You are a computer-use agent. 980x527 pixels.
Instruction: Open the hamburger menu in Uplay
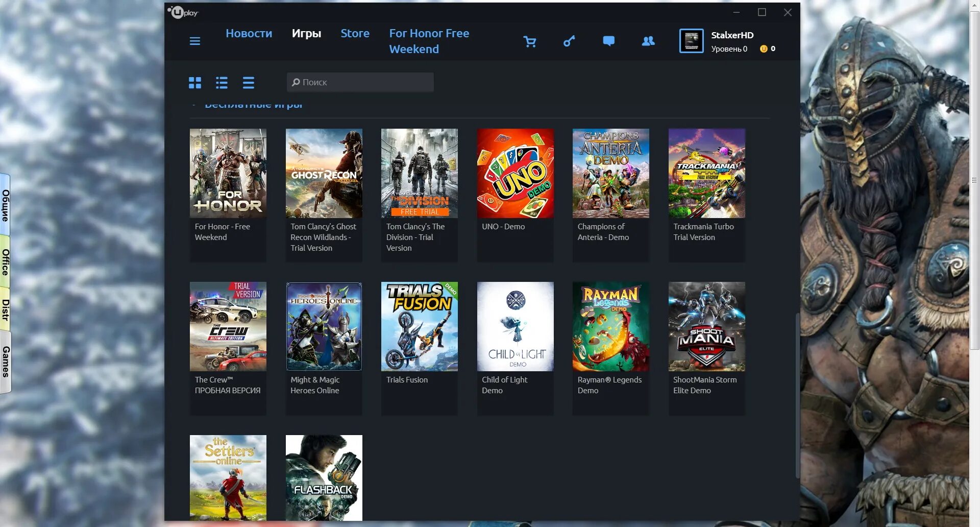point(195,41)
